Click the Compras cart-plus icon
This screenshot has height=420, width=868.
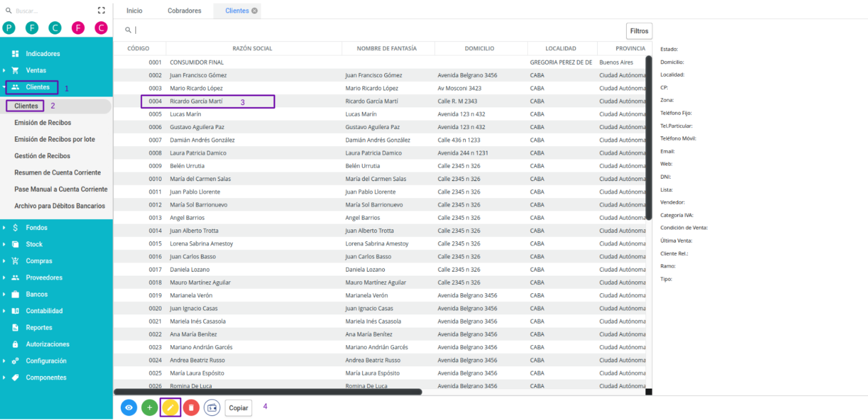click(16, 261)
